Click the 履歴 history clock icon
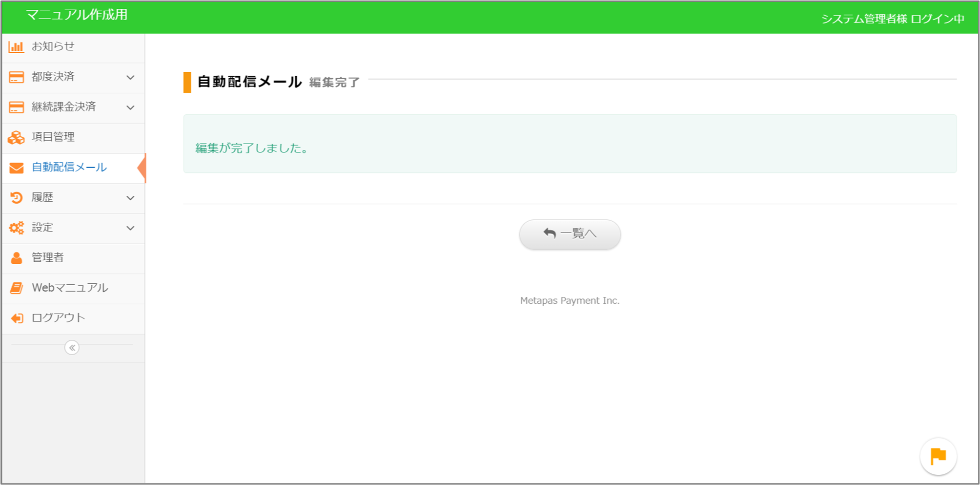The width and height of the screenshot is (980, 485). point(16,198)
